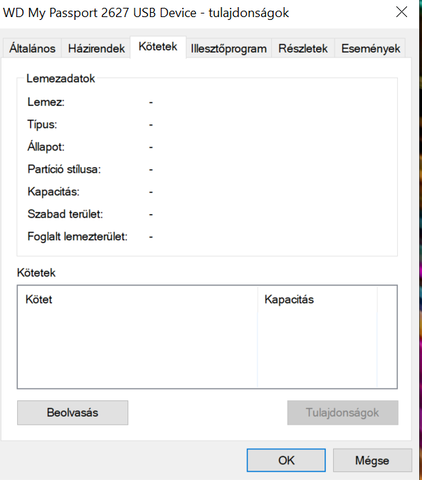Viewport: 422px width, 480px height.
Task: Open the Házirendek tab
Action: point(96,49)
